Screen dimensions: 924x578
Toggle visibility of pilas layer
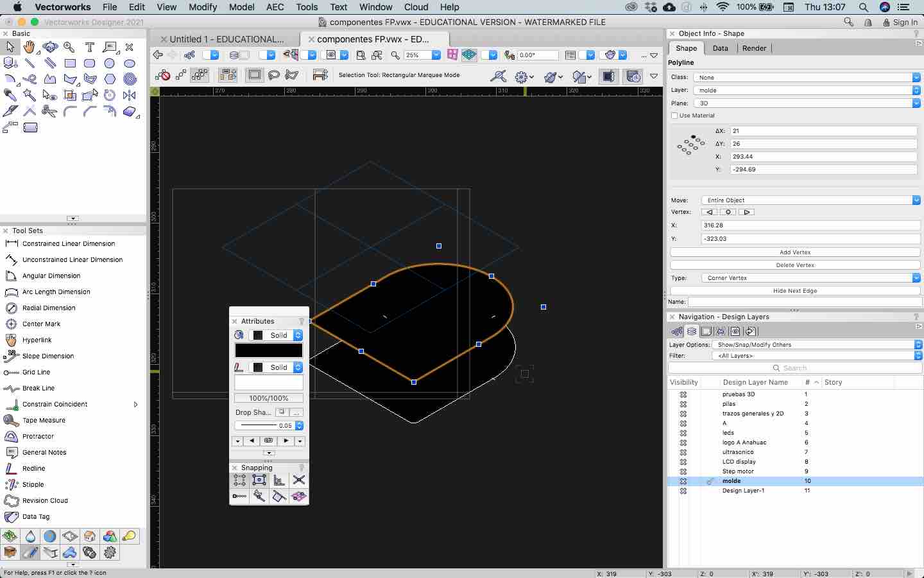(683, 404)
